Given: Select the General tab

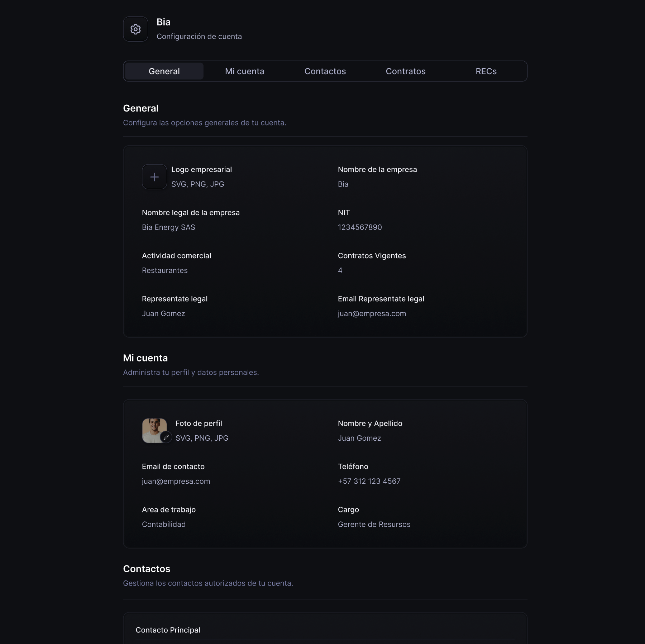Looking at the screenshot, I should pos(164,71).
